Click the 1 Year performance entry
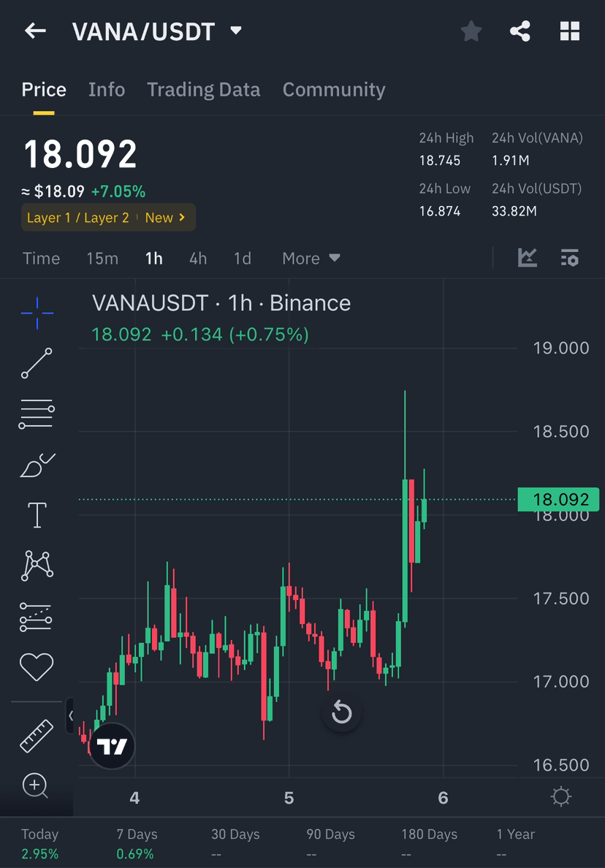The height and width of the screenshot is (868, 605). (x=515, y=844)
